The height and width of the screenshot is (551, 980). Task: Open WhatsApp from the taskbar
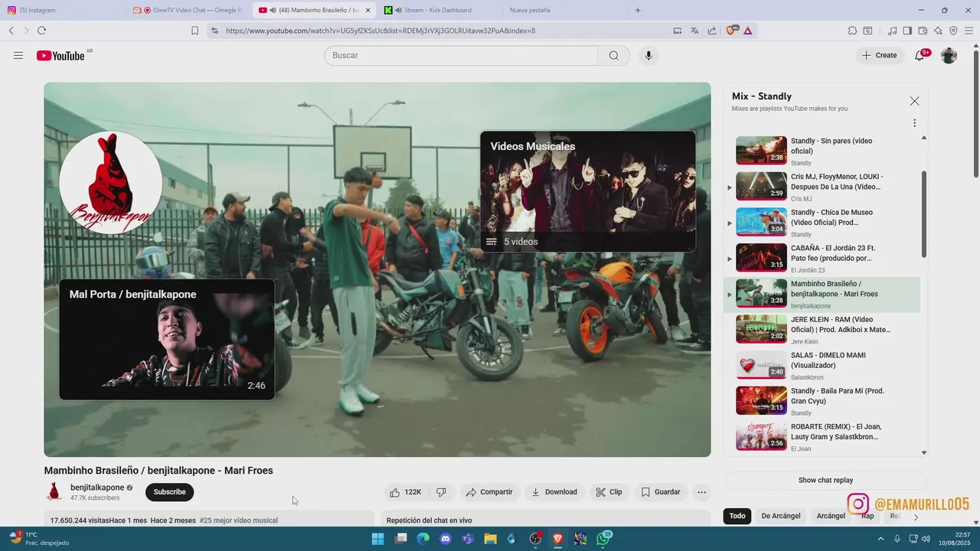pos(603,539)
